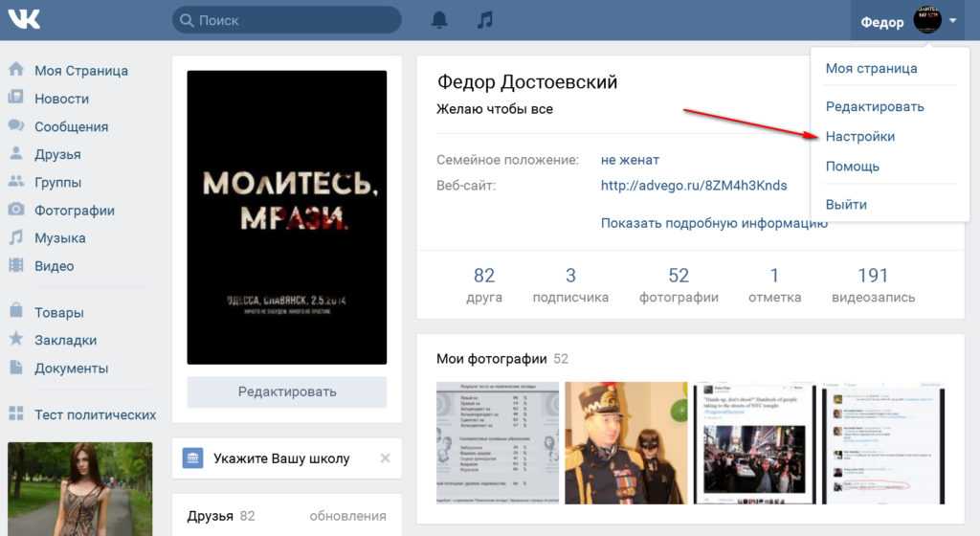Image resolution: width=980 pixels, height=536 pixels.
Task: Go to Моя Страница in the sidebar
Action: (x=81, y=71)
